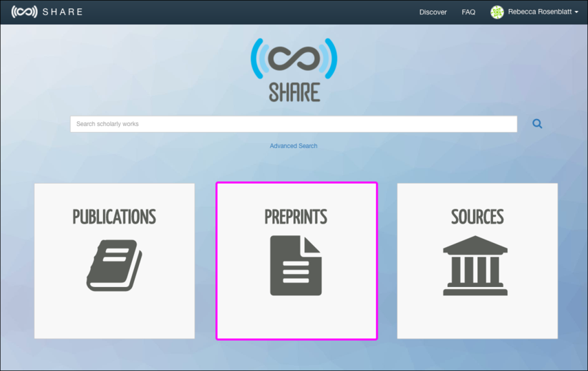588x371 pixels.
Task: Expand the Rebecca Rosenblatt user dropdown
Action: pyautogui.click(x=543, y=12)
